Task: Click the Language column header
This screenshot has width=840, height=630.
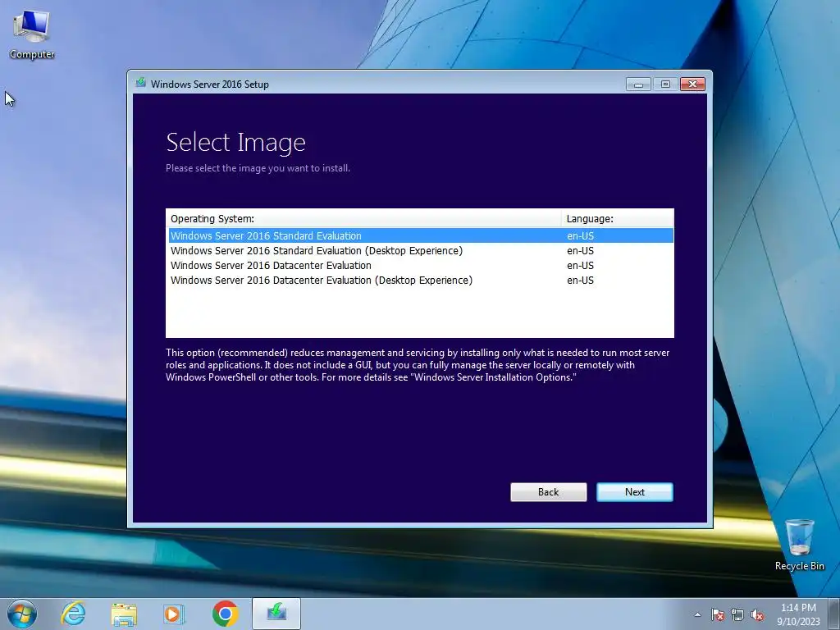Action: (617, 218)
